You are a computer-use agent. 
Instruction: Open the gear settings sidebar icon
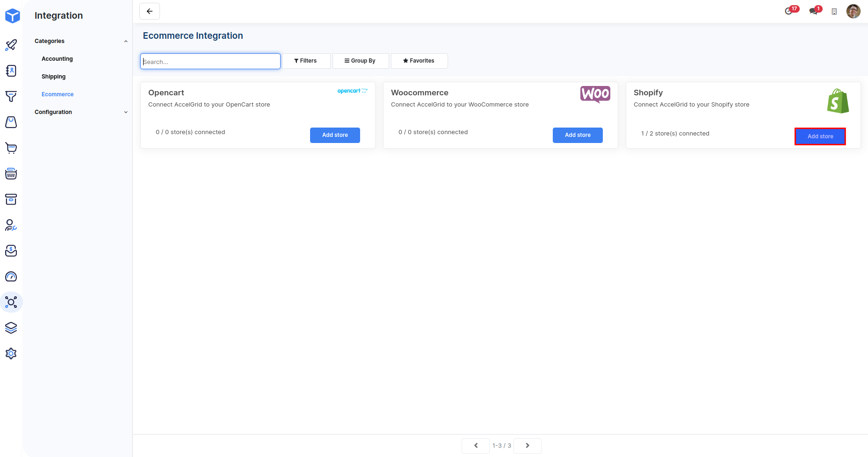pos(11,354)
